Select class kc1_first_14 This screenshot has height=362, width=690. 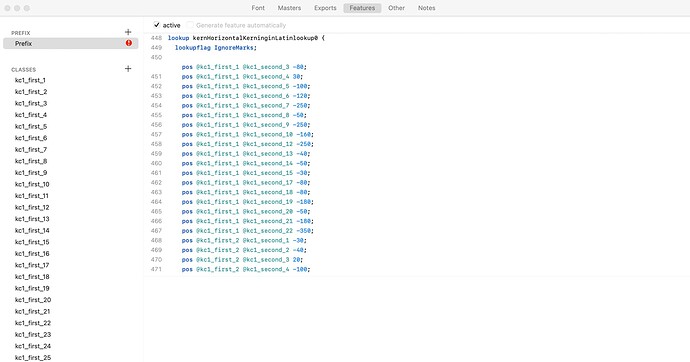[x=32, y=230]
